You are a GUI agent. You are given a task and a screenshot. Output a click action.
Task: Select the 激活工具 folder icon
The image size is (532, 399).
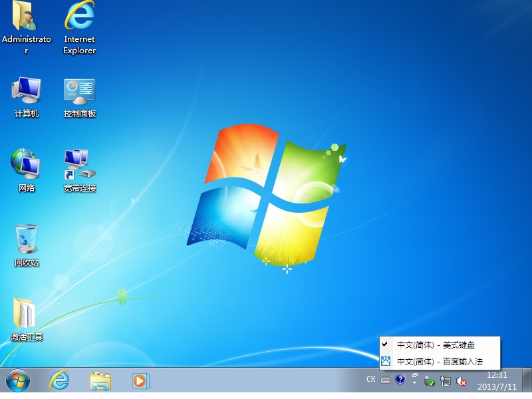[x=27, y=319]
